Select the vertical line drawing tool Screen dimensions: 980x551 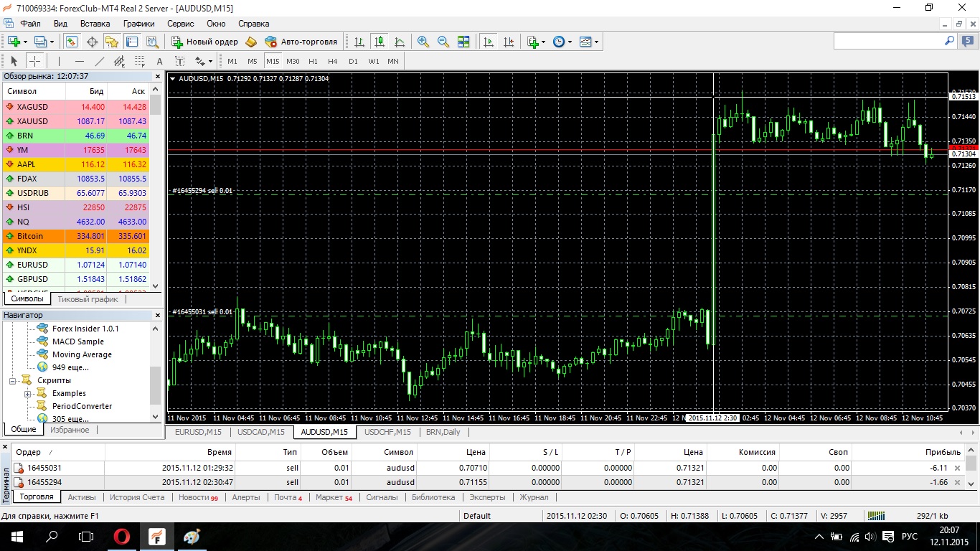point(60,61)
